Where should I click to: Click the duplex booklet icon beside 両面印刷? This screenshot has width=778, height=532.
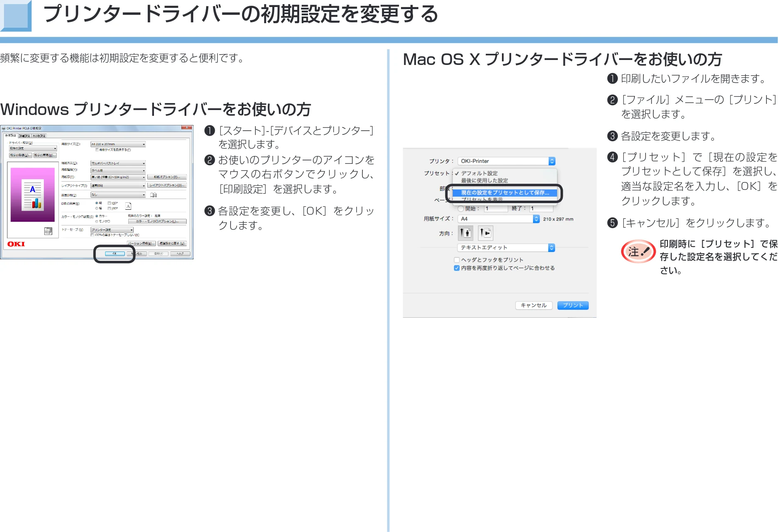coord(153,195)
